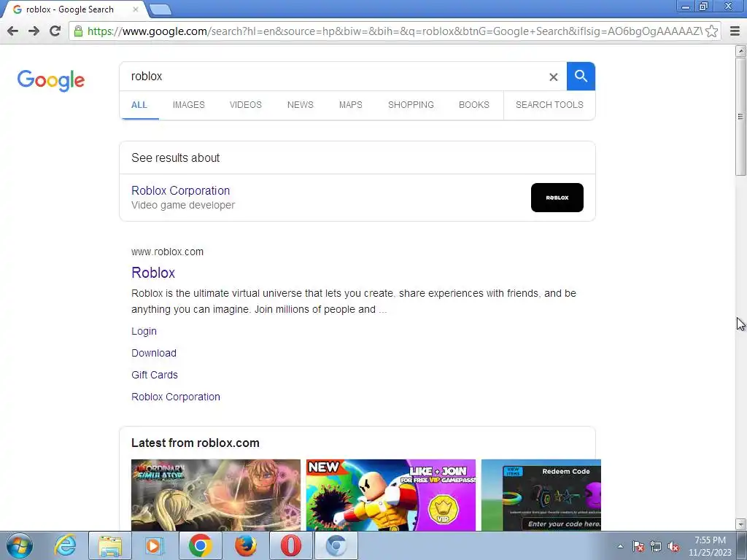Click the www.roblox.com result URL text
This screenshot has height=560, width=747.
pyautogui.click(x=167, y=252)
